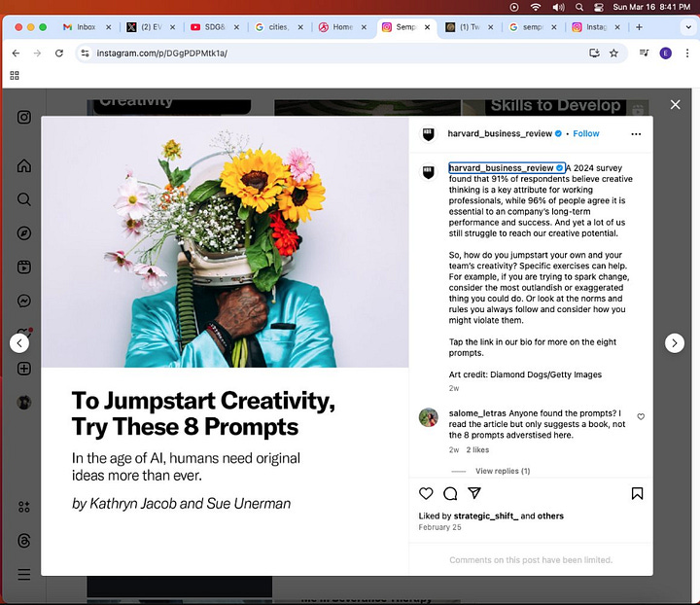The width and height of the screenshot is (700, 605).
Task: Close the Gmail Inbox tab
Action: pyautogui.click(x=109, y=27)
